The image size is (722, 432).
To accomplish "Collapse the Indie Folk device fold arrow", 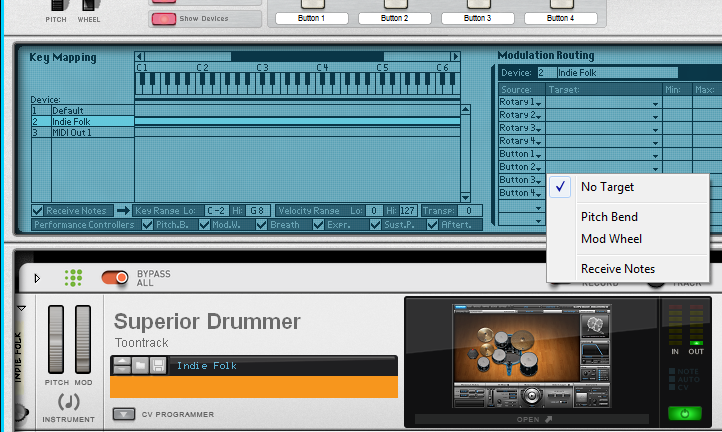I will pos(22,308).
